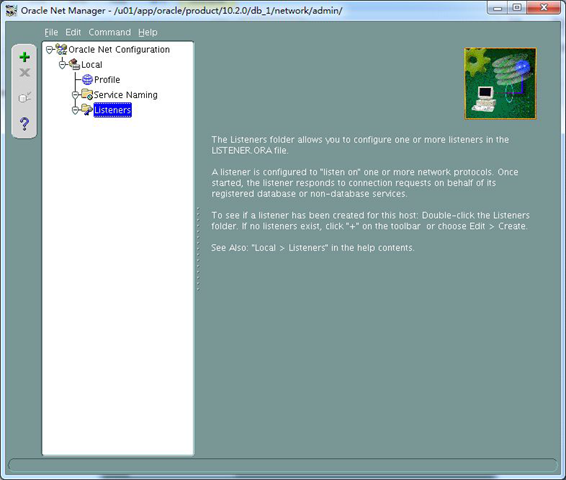Viewport: 566px width, 480px height.
Task: Close the Oracle Net Manager window
Action: pyautogui.click(x=544, y=8)
